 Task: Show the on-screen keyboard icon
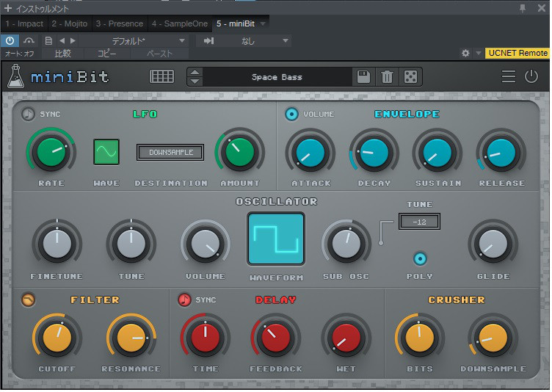point(162,76)
